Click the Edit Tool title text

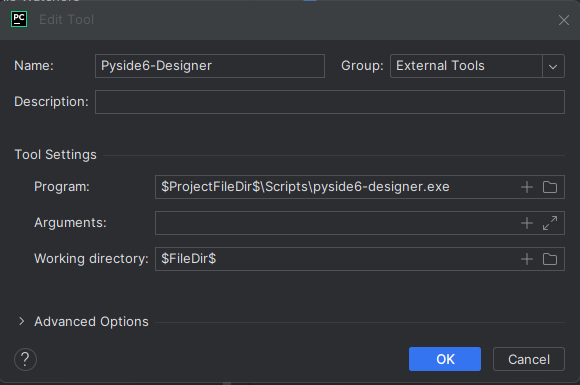[67, 20]
